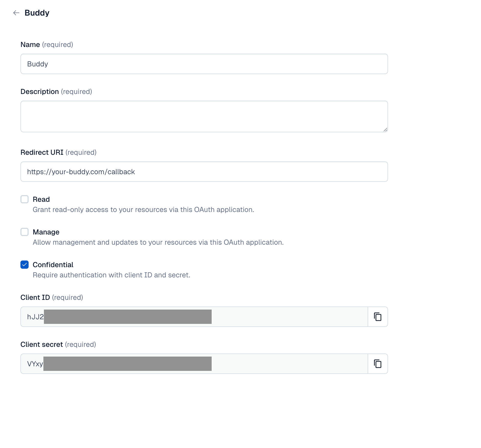Go back using the arrow beside Buddy

[x=16, y=13]
